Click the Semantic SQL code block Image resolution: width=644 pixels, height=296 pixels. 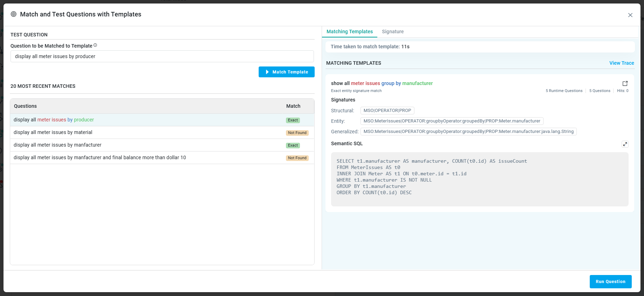pyautogui.click(x=480, y=179)
